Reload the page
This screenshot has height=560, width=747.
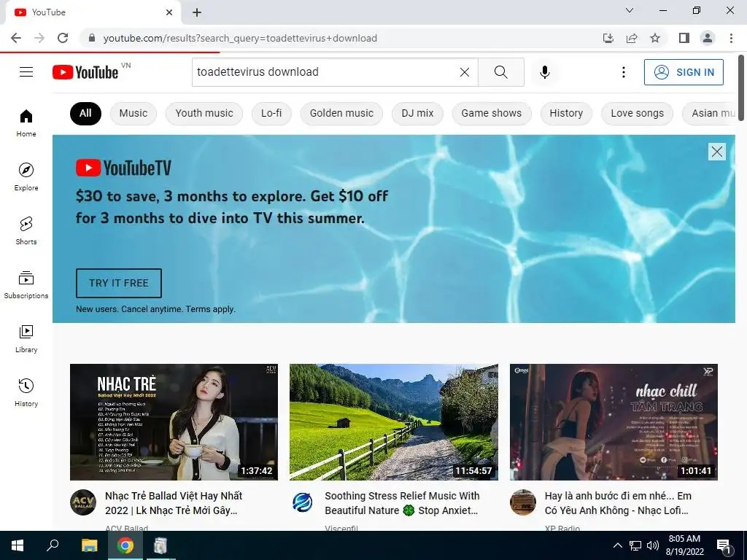click(x=63, y=38)
